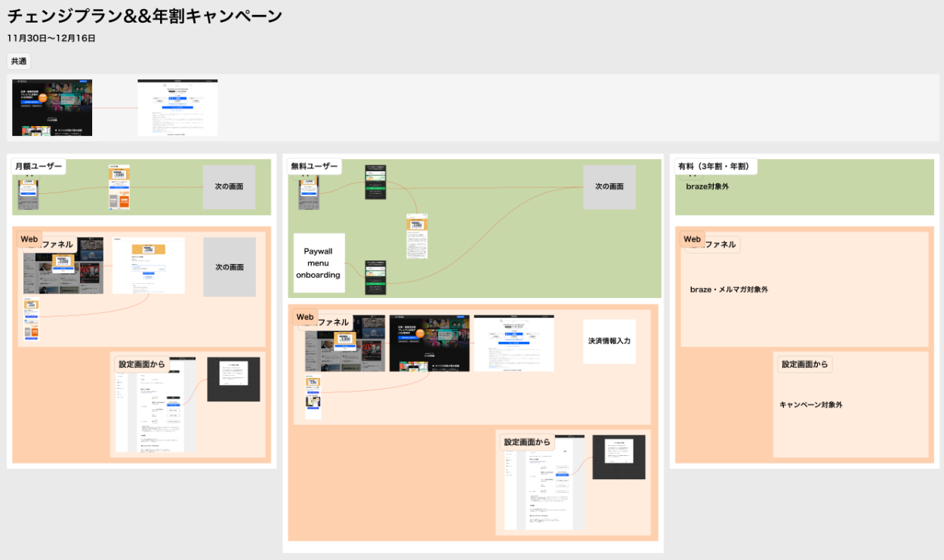Click the 無料ユーザー section label
Screen dimensions: 944x560
pyautogui.click(x=314, y=166)
